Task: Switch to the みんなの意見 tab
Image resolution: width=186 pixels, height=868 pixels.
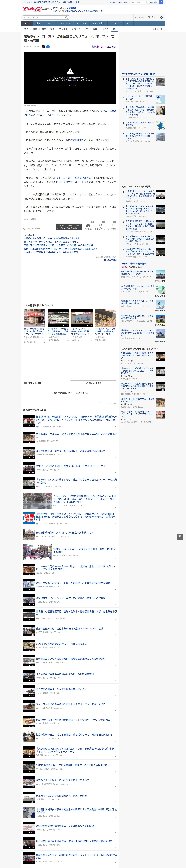Action: click(98, 24)
